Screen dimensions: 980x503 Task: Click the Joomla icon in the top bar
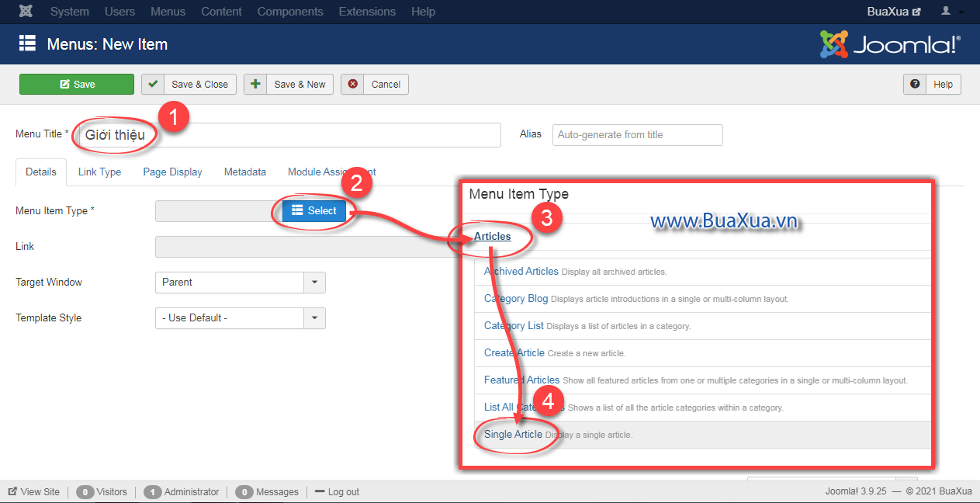[26, 12]
